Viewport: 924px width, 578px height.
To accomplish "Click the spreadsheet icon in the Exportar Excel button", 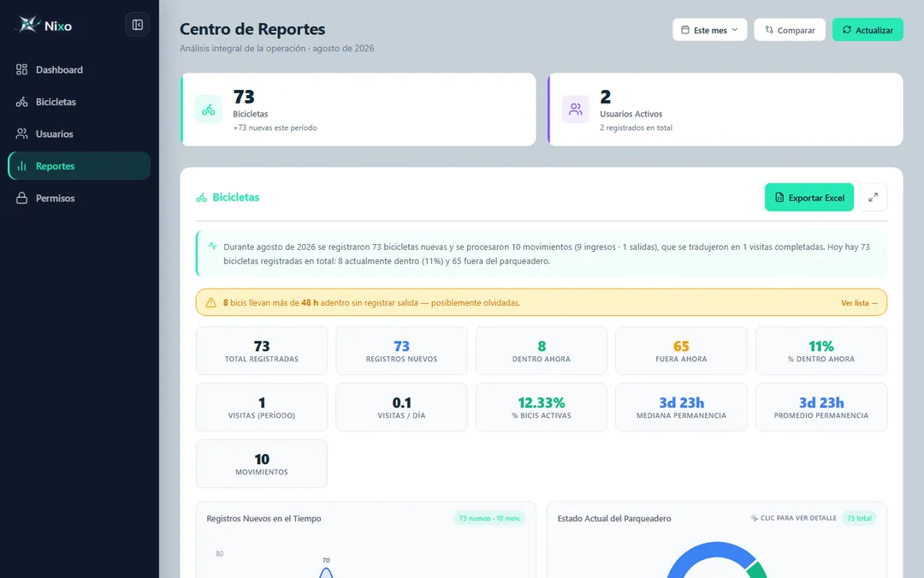I will click(x=779, y=198).
